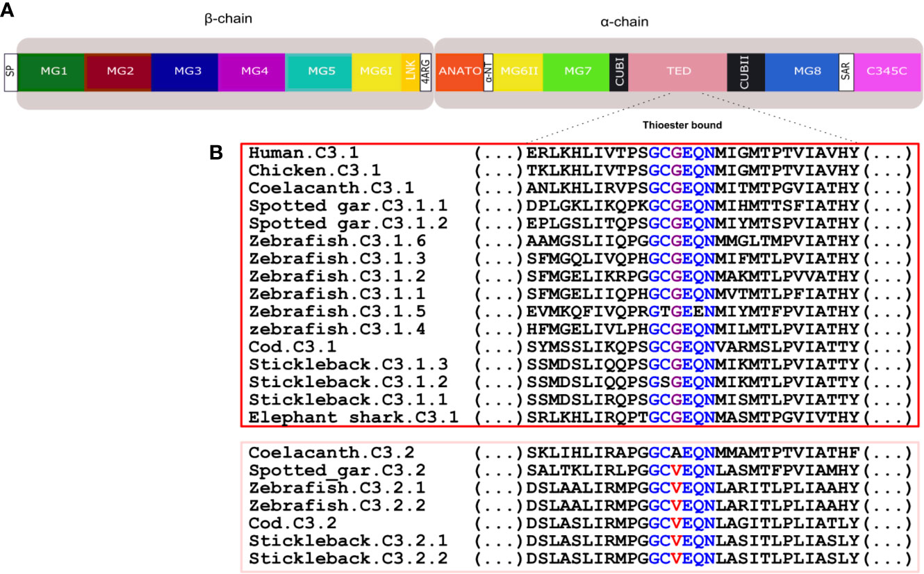Click the MIGMTPTVIAVHY sequence in Chicken row
Image resolution: width=924 pixels, height=574 pixels.
[x=787, y=170]
